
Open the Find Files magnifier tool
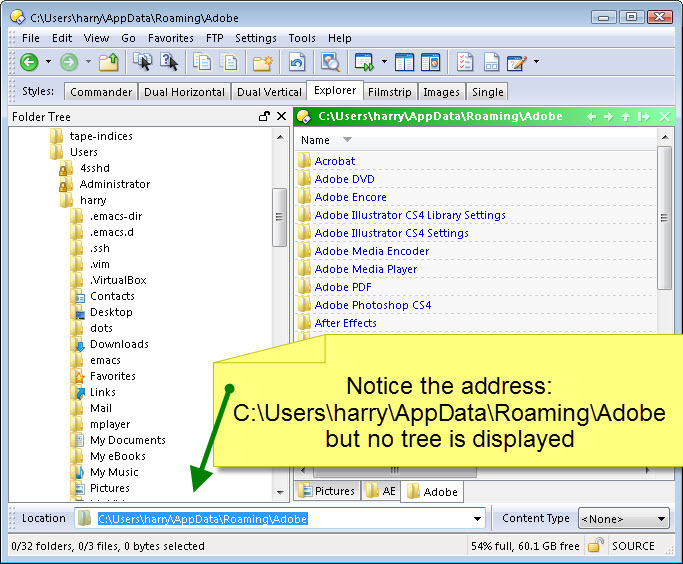330,62
